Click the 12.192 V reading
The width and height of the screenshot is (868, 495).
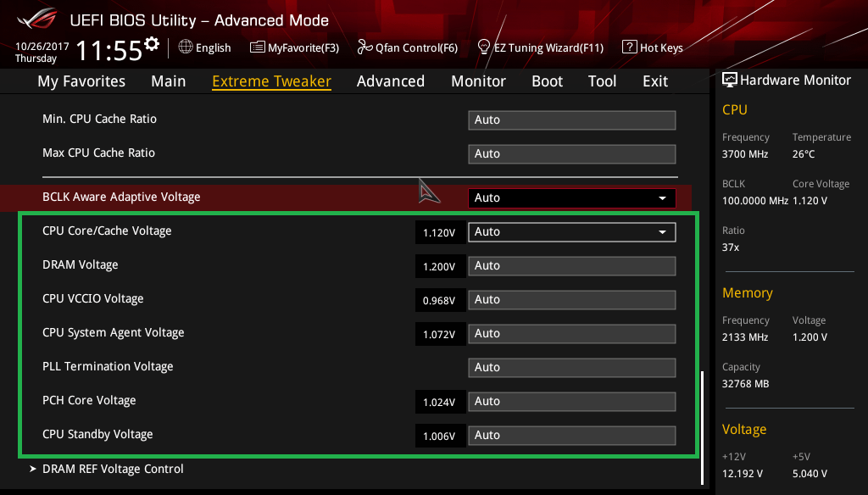click(x=743, y=474)
